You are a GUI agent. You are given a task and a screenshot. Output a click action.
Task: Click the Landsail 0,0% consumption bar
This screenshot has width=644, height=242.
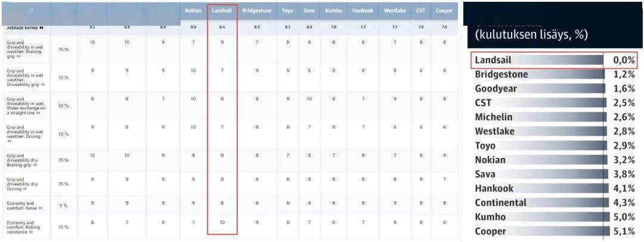click(554, 60)
